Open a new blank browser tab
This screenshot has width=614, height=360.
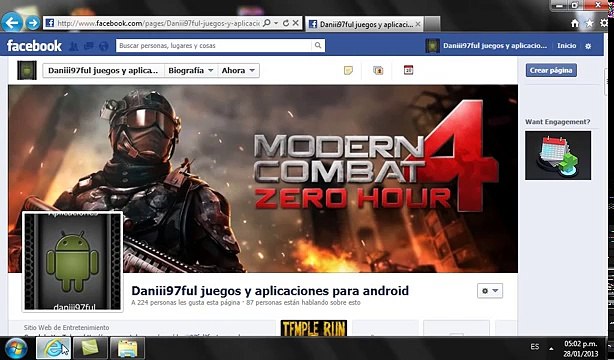coord(432,24)
